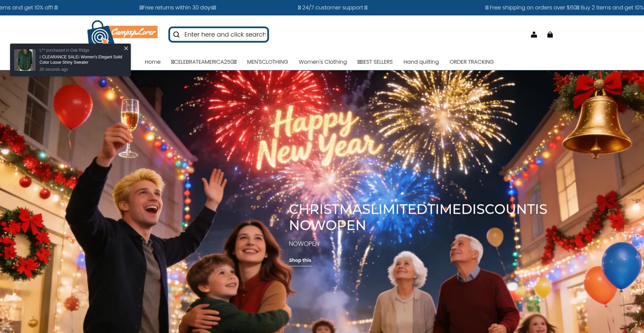Open the user account icon
The height and width of the screenshot is (333, 644).
(534, 35)
